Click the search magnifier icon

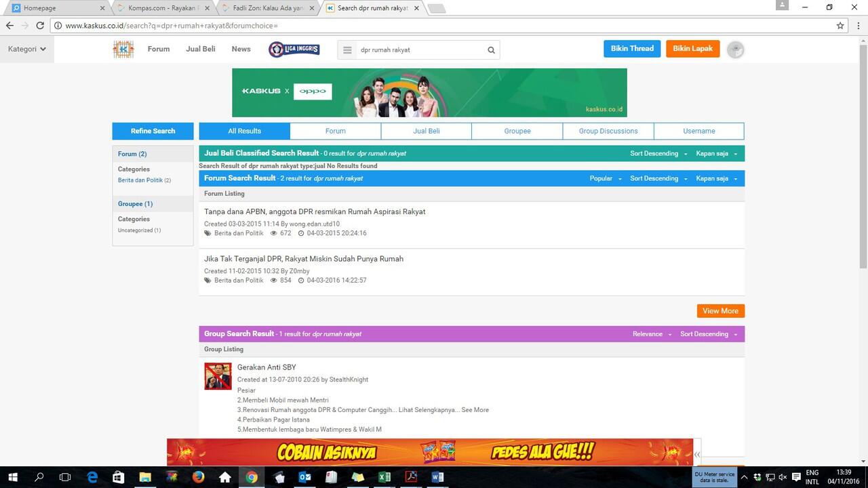(x=491, y=50)
